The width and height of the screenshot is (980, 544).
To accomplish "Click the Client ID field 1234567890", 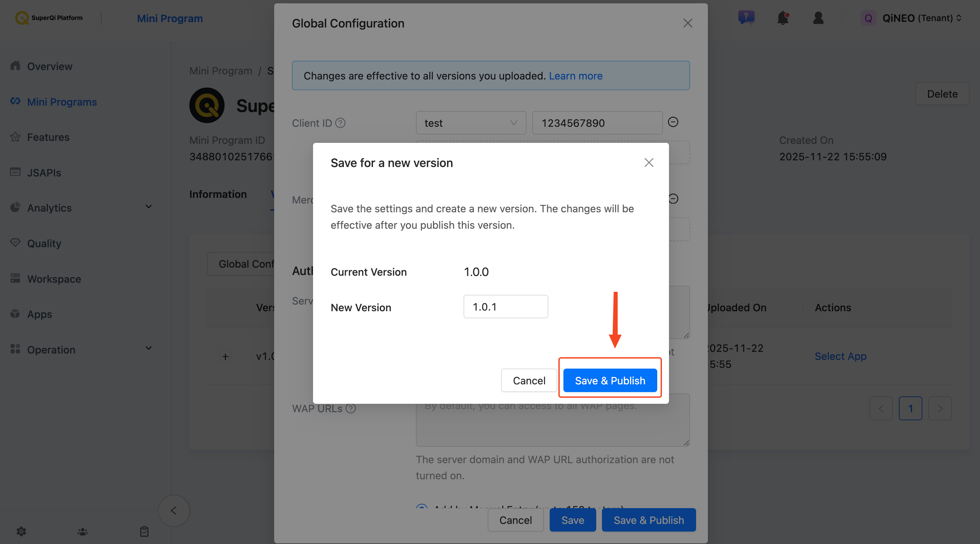I will (x=597, y=122).
